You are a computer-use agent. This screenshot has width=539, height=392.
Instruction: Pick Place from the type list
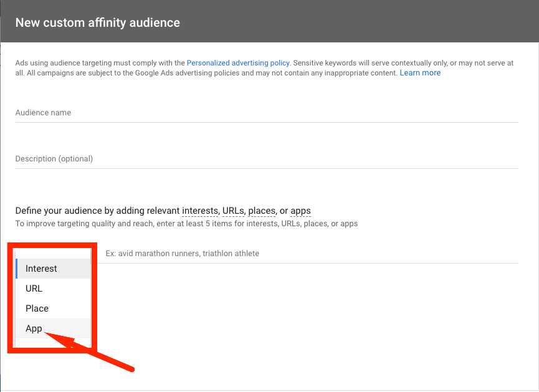(x=37, y=308)
